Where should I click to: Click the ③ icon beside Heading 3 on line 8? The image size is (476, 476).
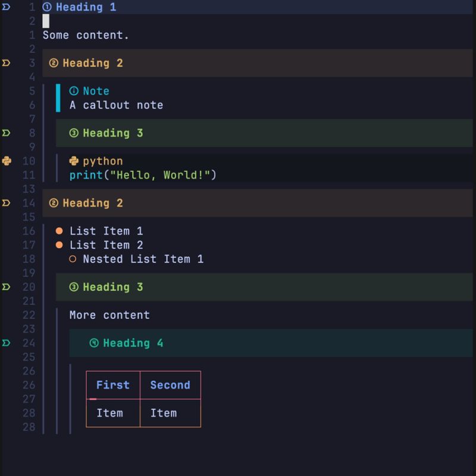[x=73, y=133]
